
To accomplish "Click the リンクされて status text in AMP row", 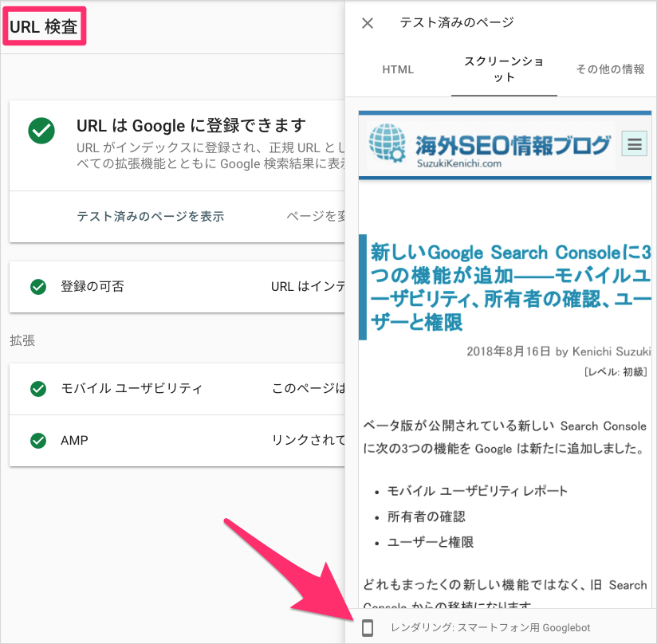I will pos(309,440).
